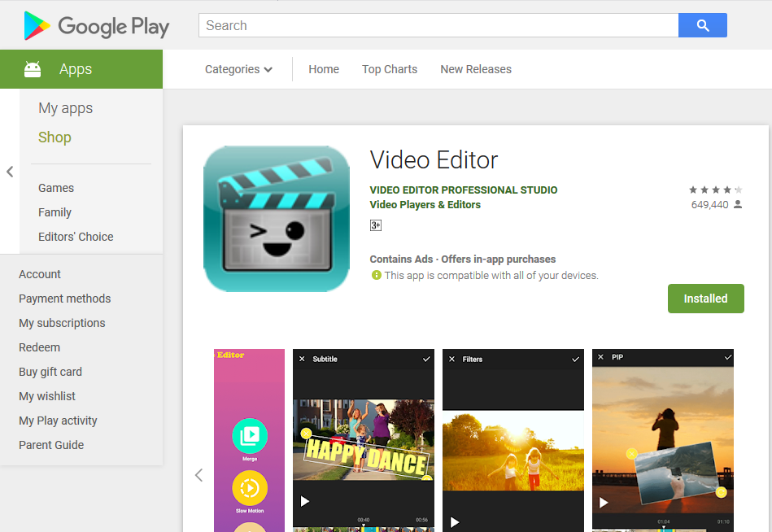Screen dimensions: 772x532
Task: Click the checkmark in Subtitle screenshot
Action: point(426,359)
